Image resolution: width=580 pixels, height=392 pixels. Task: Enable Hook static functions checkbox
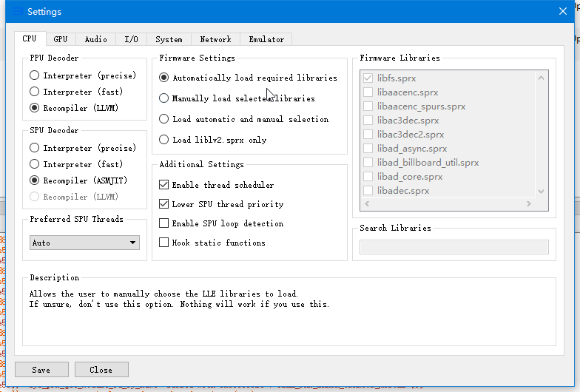(212, 243)
